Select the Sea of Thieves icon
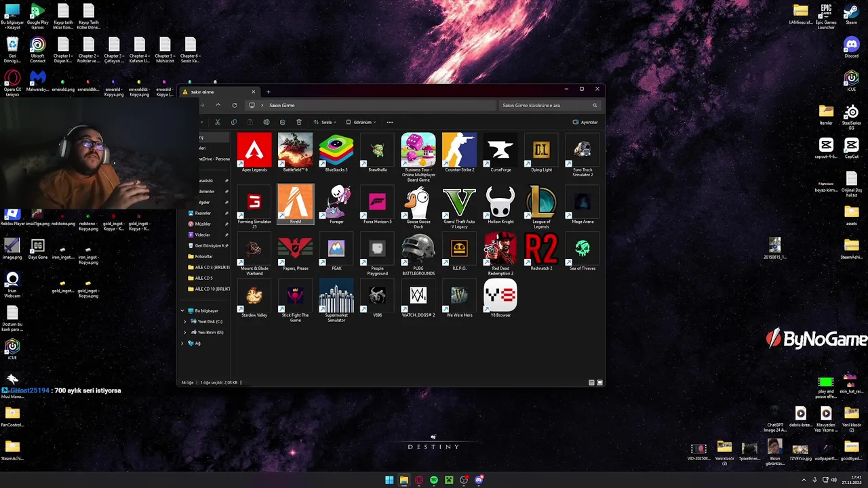Image resolution: width=868 pixels, height=488 pixels. point(583,251)
